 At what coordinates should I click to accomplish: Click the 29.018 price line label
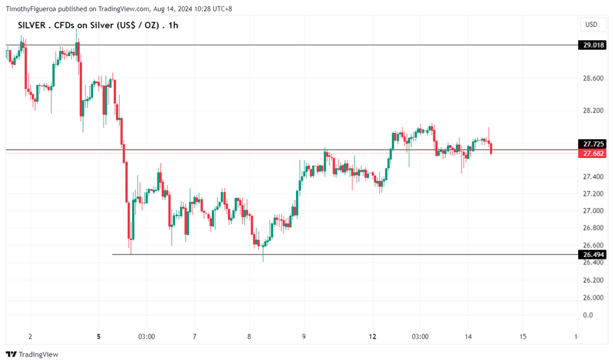pos(593,45)
